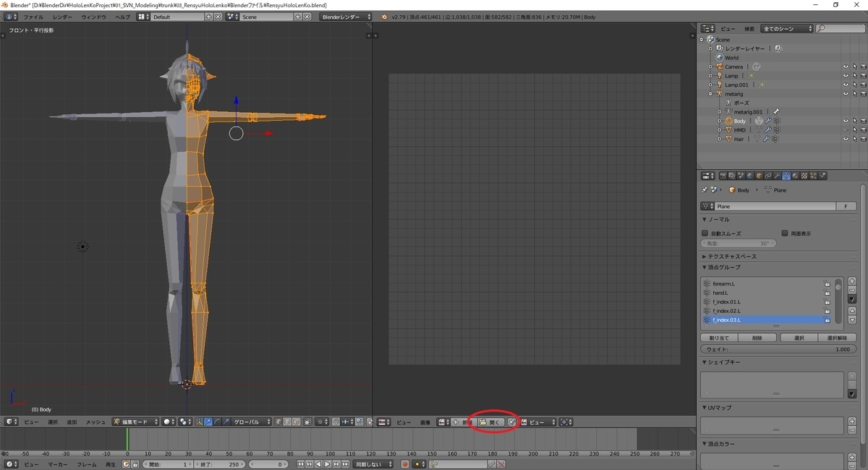This screenshot has height=470, width=868.
Task: Toggle visibility eye for Lamp
Action: tap(846, 76)
